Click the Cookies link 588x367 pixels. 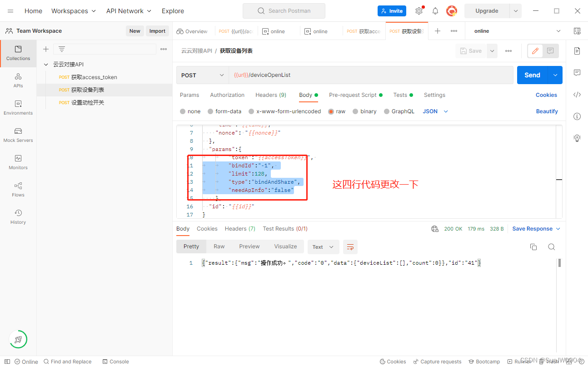point(546,95)
